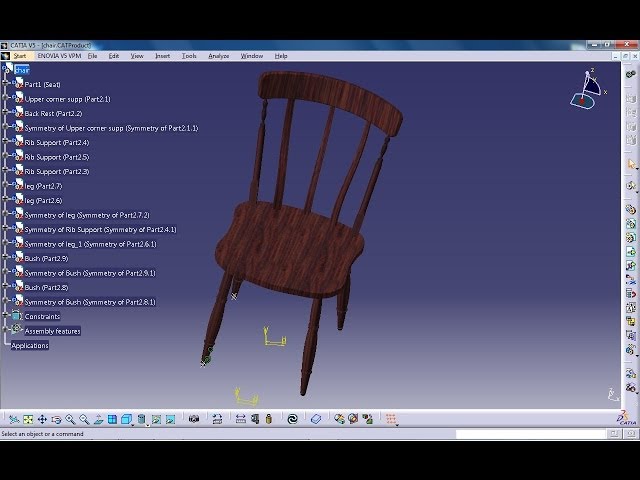
Task: Click the command input field in status bar
Action: tap(530, 434)
